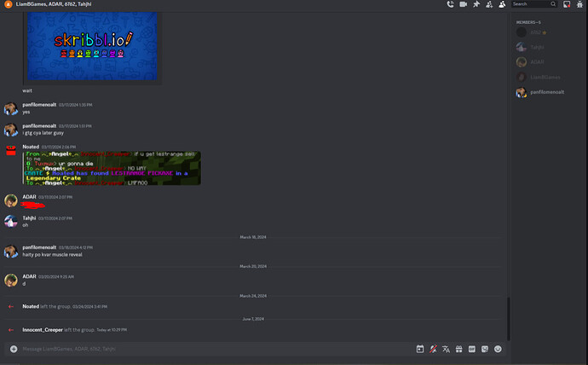588x365 pixels.
Task: Click message 'haity po kvar muscle reveal'
Action: (x=53, y=255)
